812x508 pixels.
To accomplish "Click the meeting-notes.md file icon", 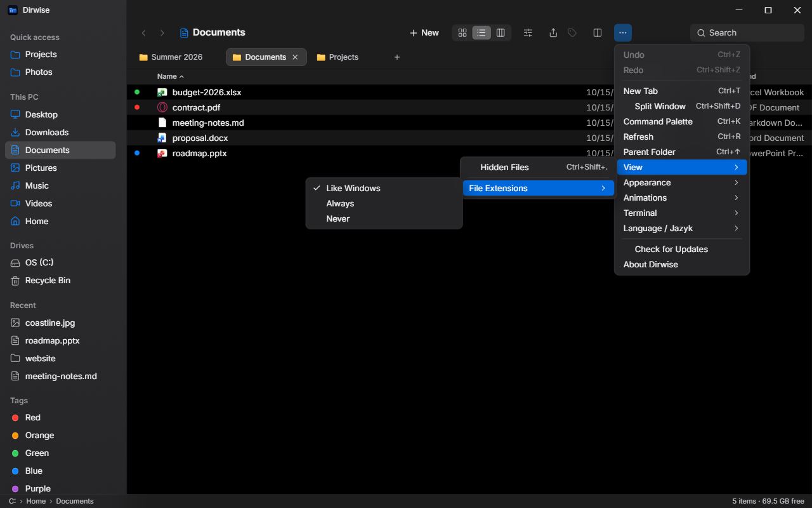I will pyautogui.click(x=162, y=123).
